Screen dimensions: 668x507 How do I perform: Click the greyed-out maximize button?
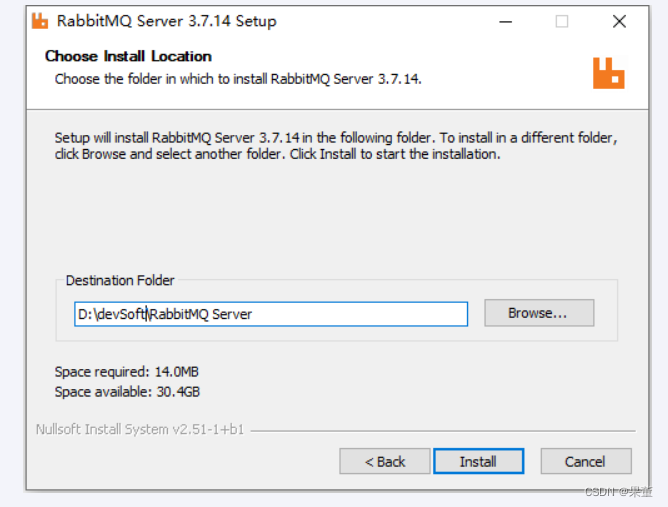[562, 21]
